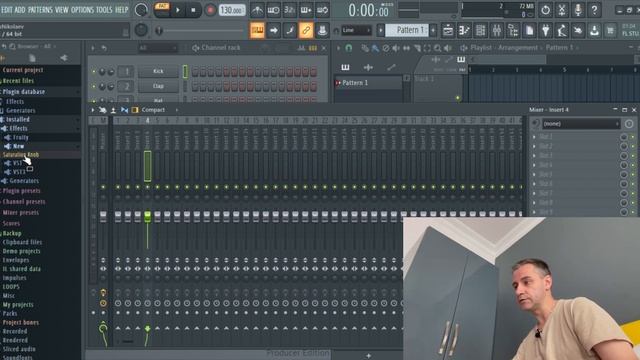Toggle the 3-2-1 countdown before recording

(x=290, y=10)
